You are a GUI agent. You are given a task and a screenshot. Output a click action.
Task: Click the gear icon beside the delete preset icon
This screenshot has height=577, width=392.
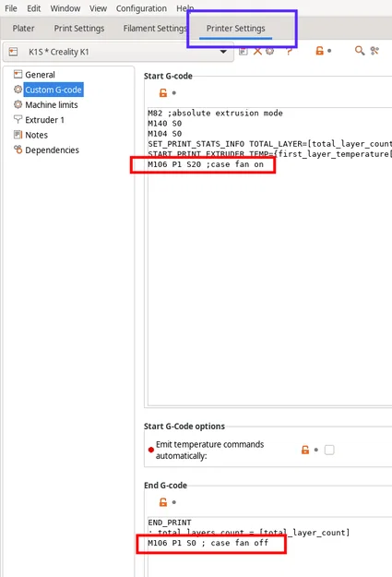[270, 51]
